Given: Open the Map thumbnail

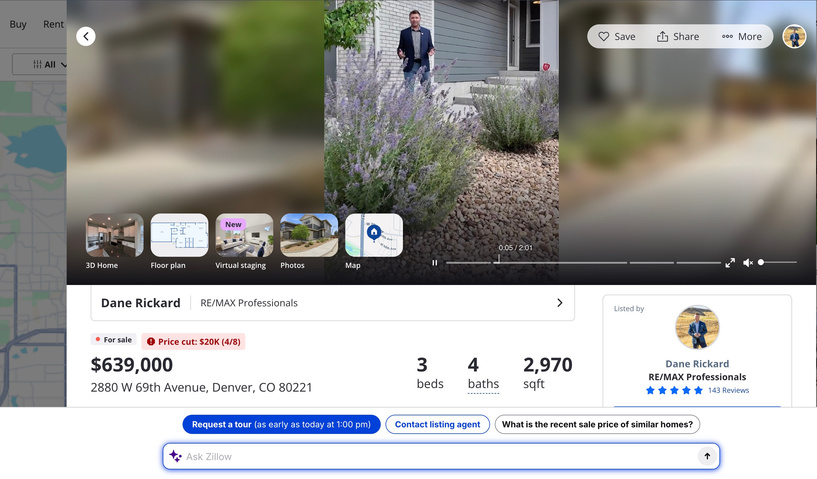Looking at the screenshot, I should (374, 235).
